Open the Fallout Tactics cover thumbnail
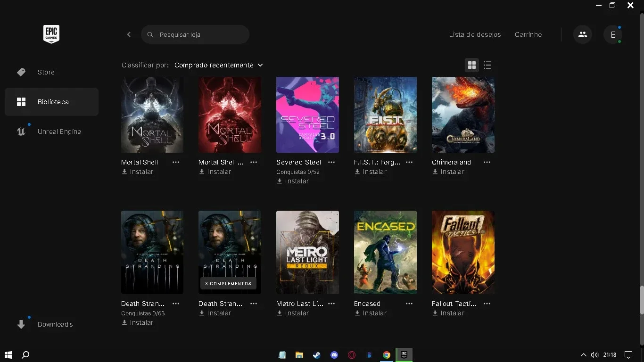 (463, 252)
